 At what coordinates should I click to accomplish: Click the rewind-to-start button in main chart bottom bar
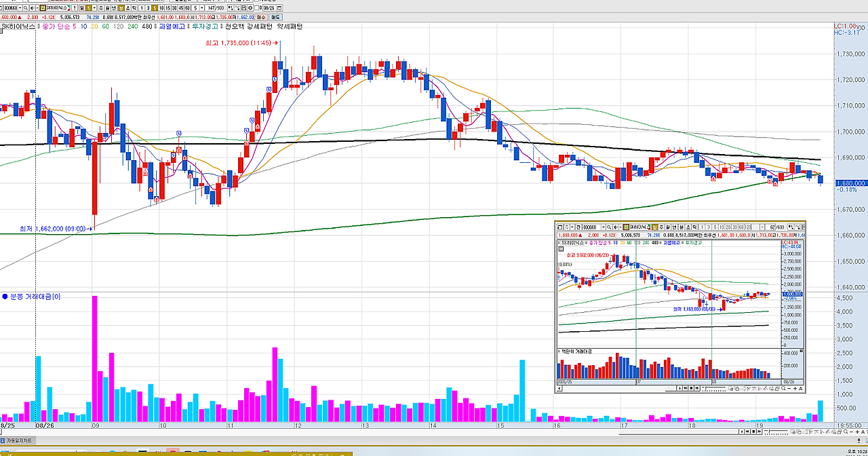point(747,432)
